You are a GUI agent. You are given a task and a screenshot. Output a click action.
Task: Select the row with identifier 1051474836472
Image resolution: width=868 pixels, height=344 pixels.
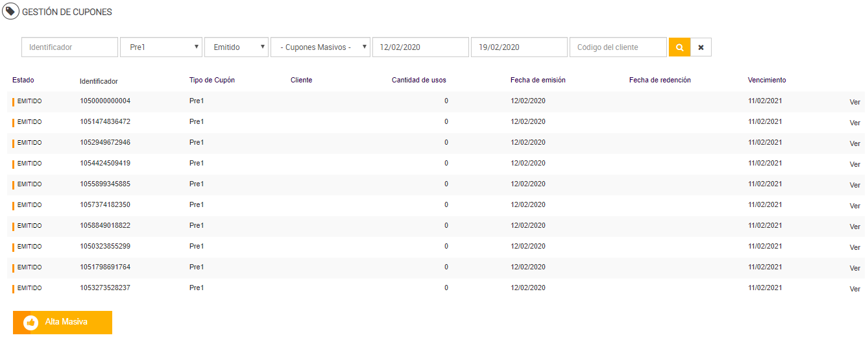105,121
